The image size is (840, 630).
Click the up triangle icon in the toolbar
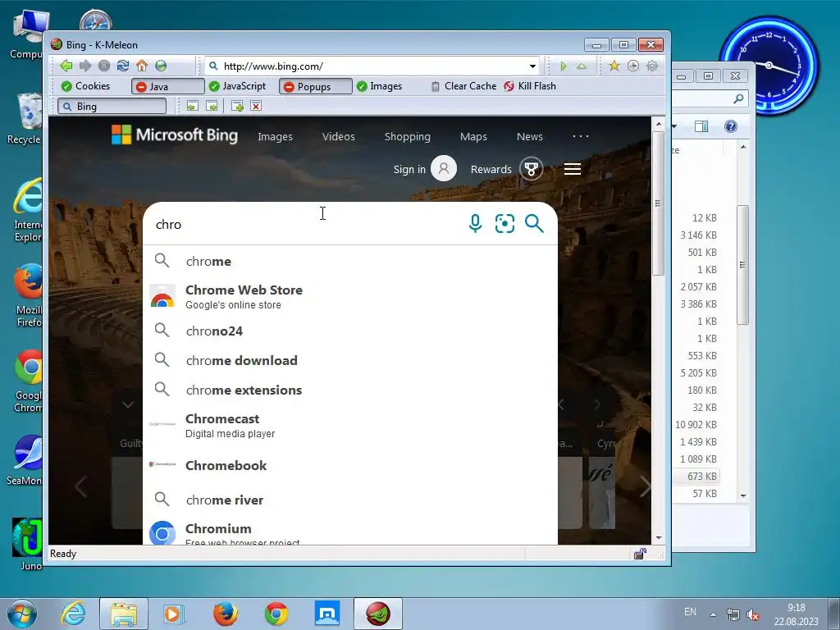pos(582,66)
